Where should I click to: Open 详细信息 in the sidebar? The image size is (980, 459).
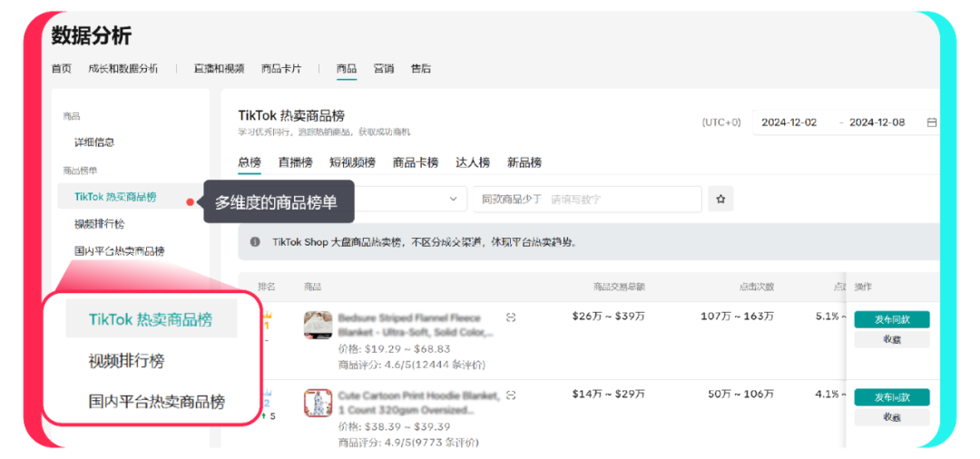click(94, 142)
